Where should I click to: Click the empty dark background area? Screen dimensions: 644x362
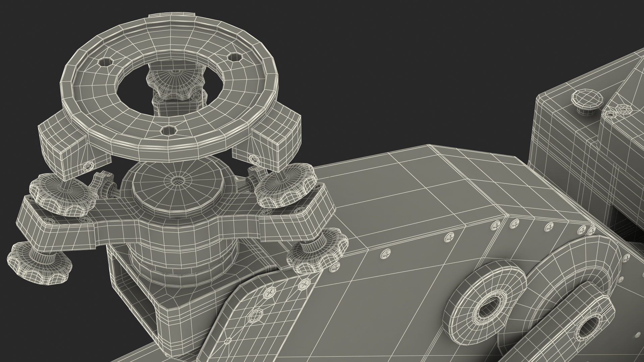coord(402,67)
